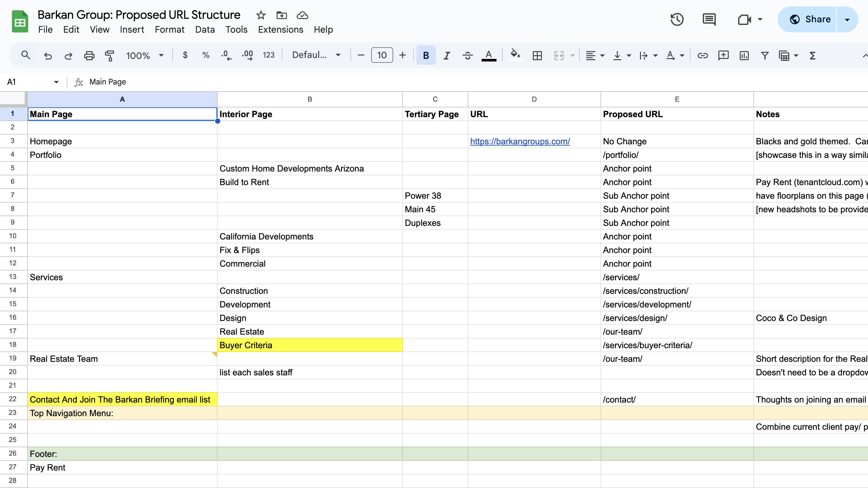The width and height of the screenshot is (868, 488).
Task: Click the undo arrow icon
Action: point(48,55)
